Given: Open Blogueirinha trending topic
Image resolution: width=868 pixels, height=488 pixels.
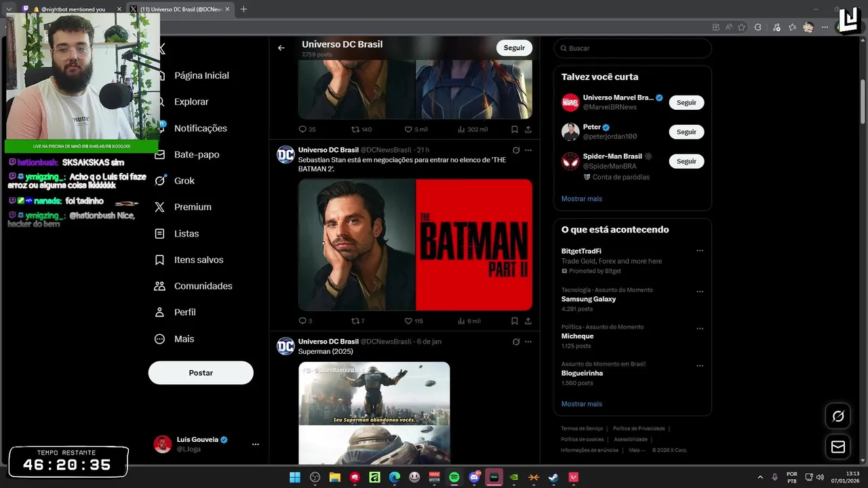Looking at the screenshot, I should tap(582, 373).
